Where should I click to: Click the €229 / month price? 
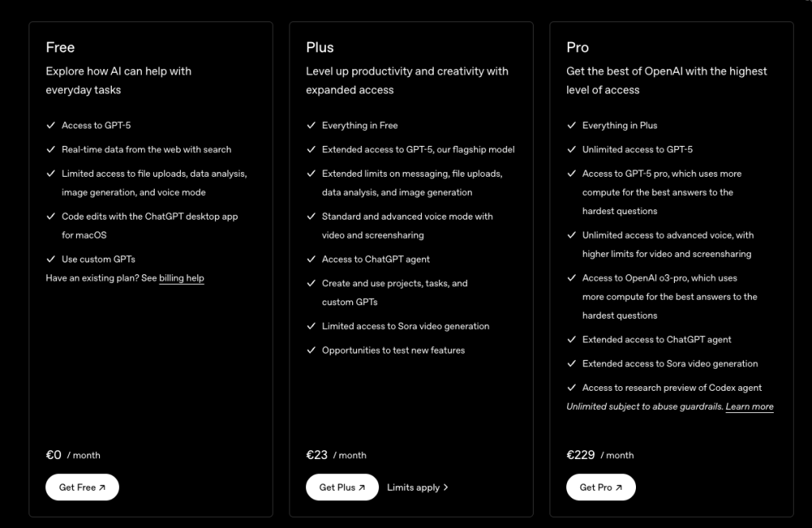[599, 455]
